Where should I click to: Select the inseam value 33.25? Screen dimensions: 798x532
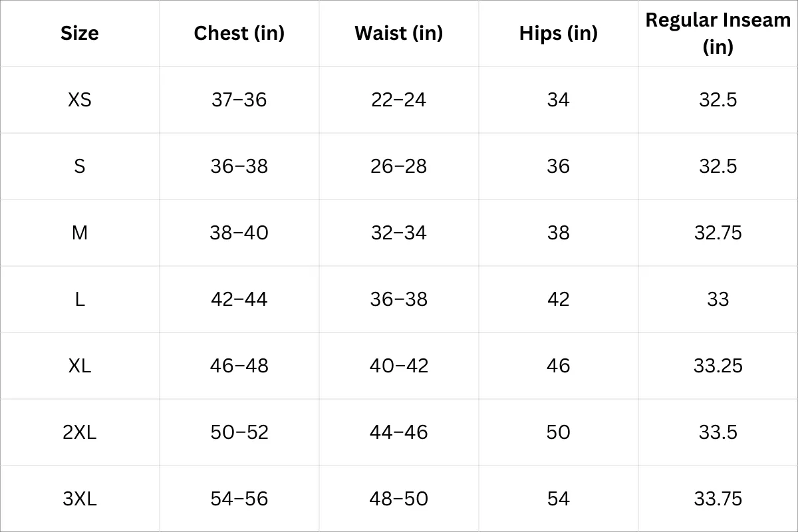718,366
